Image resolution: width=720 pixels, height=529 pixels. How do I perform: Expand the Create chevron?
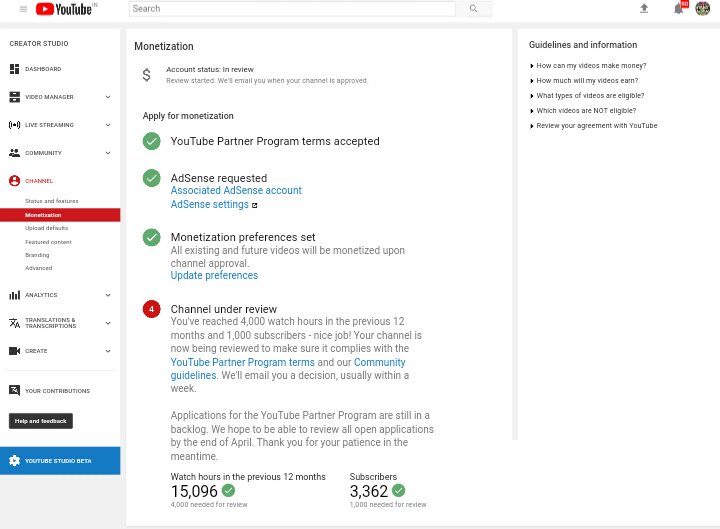pos(108,351)
